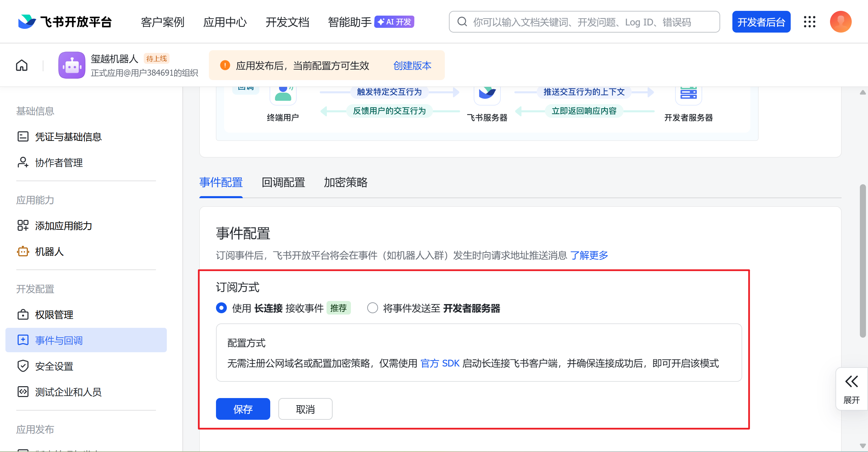Open 智能助手 in top navigation
The width and height of the screenshot is (868, 452).
coord(350,22)
